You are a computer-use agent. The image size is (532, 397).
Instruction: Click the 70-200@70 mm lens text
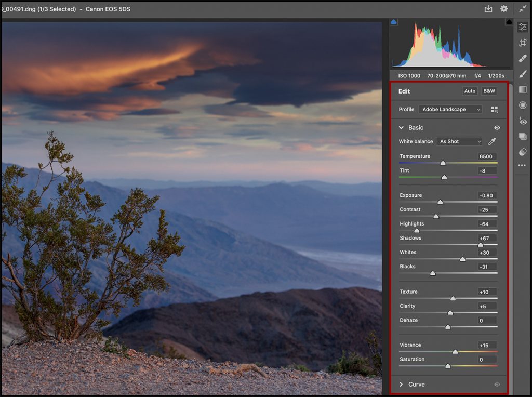point(446,76)
